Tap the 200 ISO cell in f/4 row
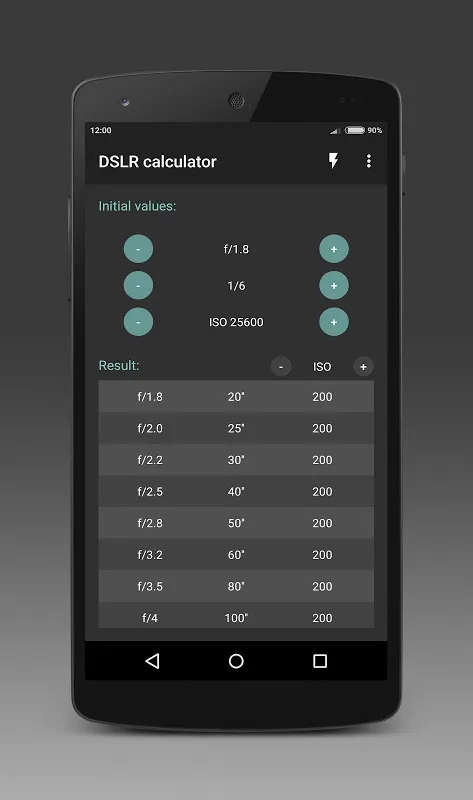This screenshot has width=473, height=800. (322, 618)
